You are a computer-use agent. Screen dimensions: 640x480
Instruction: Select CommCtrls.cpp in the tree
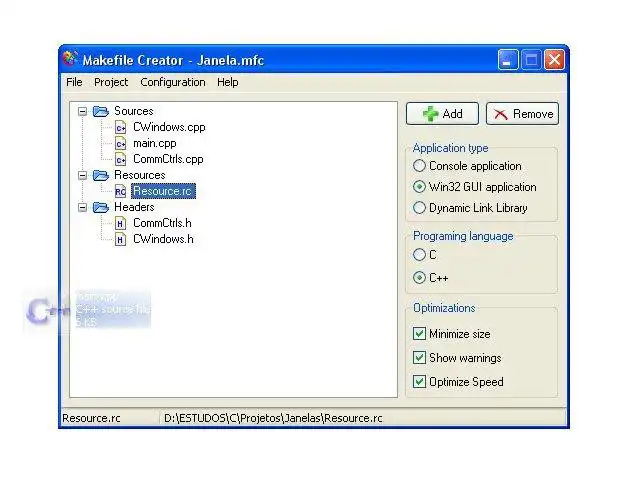[x=168, y=159]
